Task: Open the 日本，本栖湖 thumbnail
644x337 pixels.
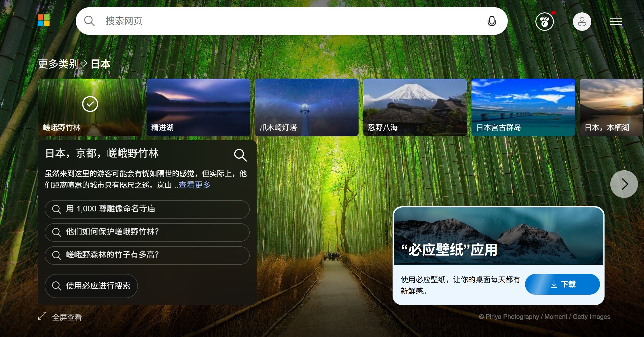Action: tap(611, 107)
